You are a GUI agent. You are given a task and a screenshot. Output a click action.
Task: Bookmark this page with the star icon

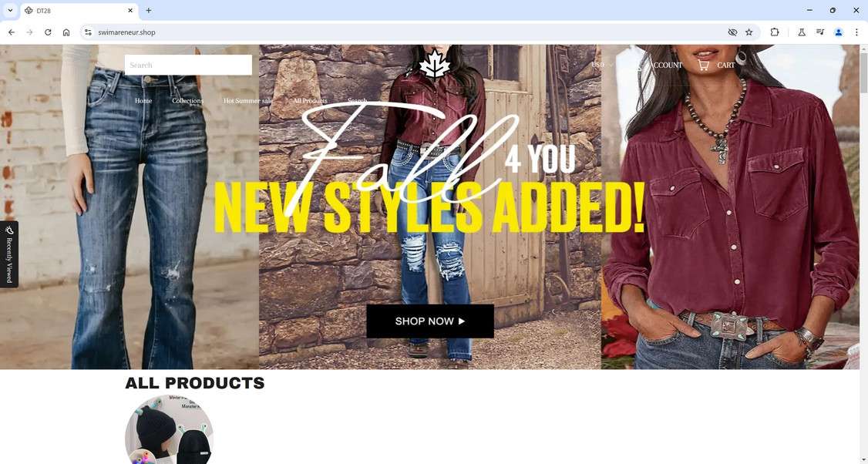pos(749,32)
